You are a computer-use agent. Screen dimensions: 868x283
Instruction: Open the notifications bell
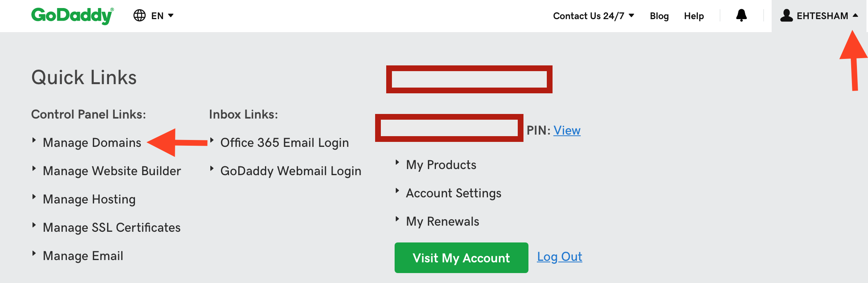(x=741, y=16)
